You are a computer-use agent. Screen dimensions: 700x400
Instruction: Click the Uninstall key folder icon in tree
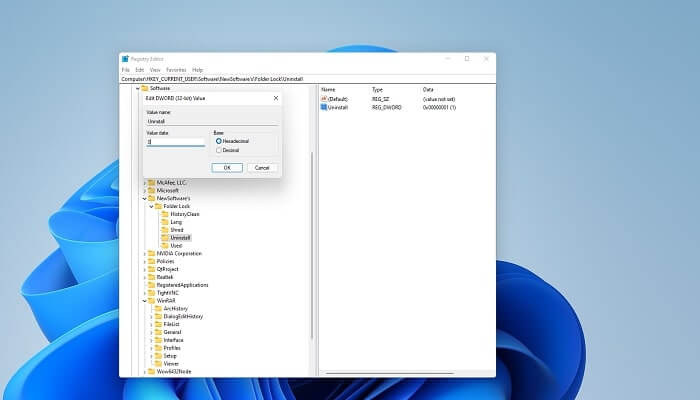click(166, 238)
